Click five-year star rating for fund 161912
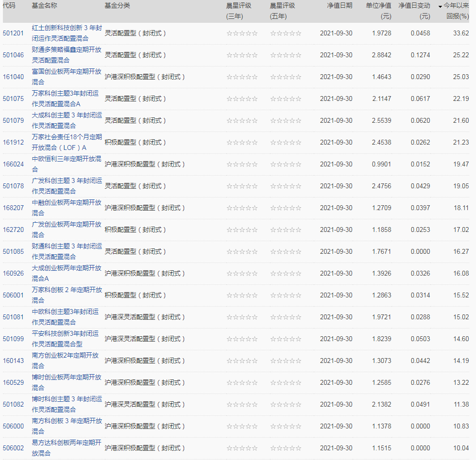 click(286, 143)
